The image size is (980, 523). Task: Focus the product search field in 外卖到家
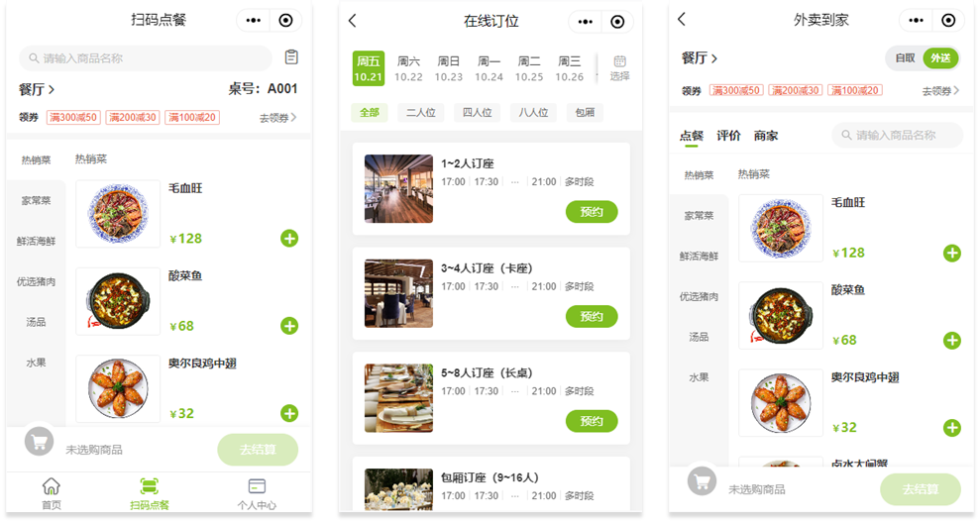click(x=898, y=135)
